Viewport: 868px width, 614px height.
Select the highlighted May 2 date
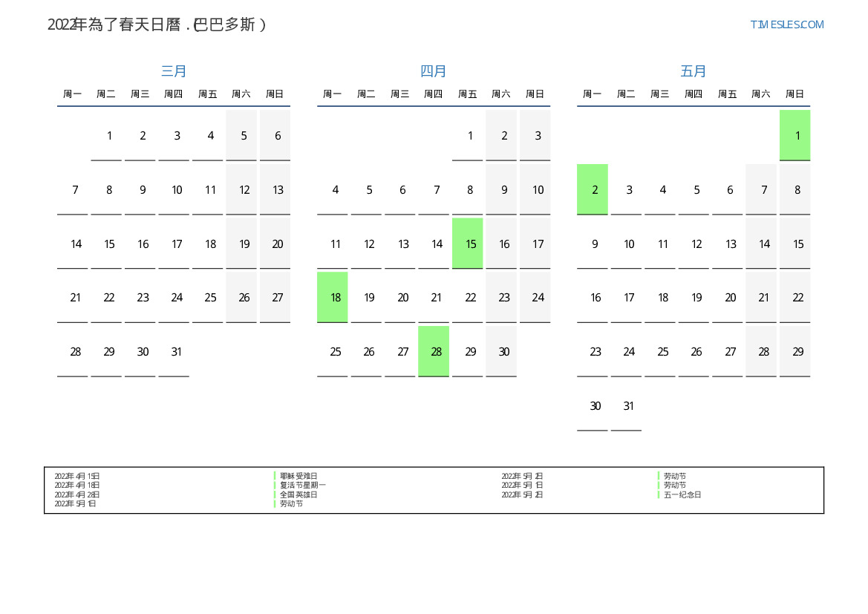[593, 189]
